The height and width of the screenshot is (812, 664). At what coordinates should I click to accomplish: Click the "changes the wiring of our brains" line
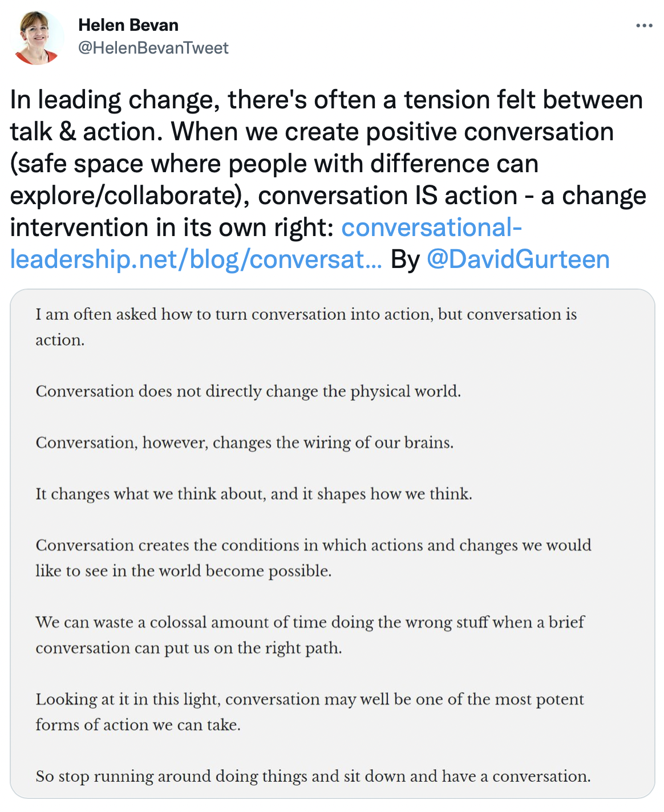tap(245, 442)
